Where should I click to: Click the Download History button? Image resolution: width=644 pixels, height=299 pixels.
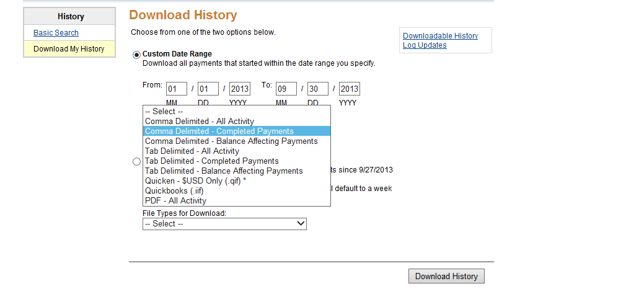[x=446, y=277]
